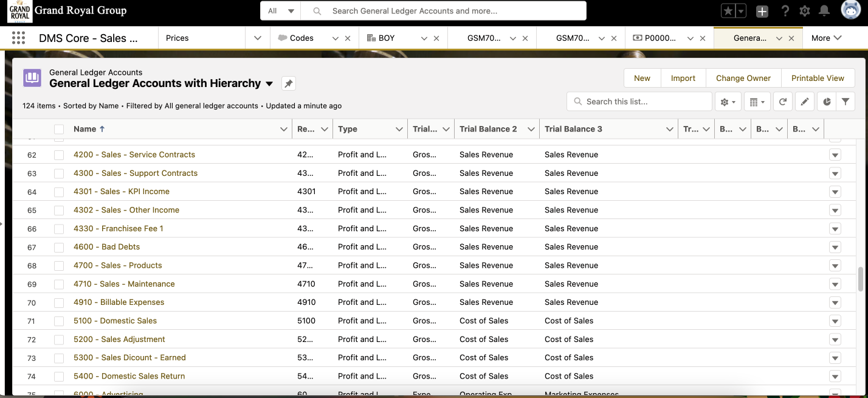Select checkbox for 4600 - Bad Debts
868x398 pixels.
click(x=59, y=248)
